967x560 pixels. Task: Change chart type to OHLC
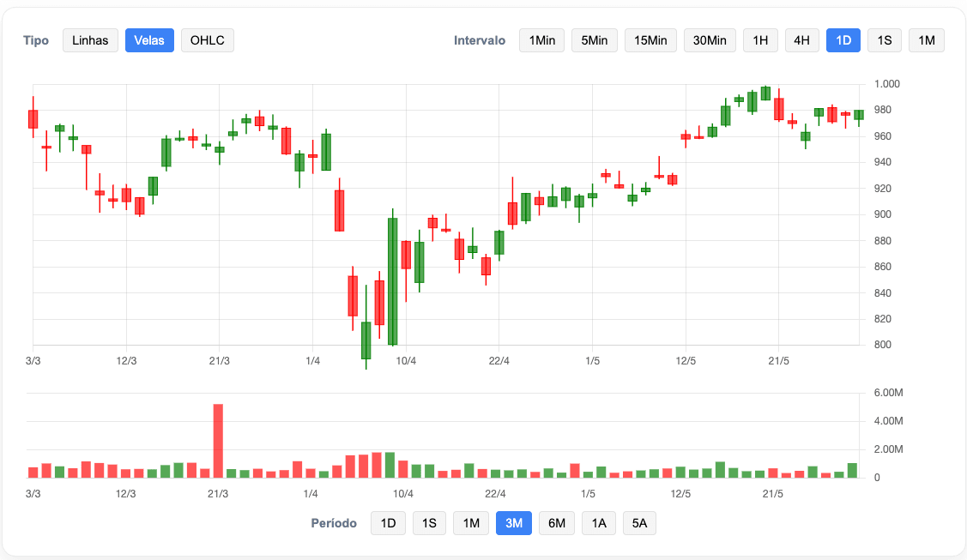[x=207, y=40]
